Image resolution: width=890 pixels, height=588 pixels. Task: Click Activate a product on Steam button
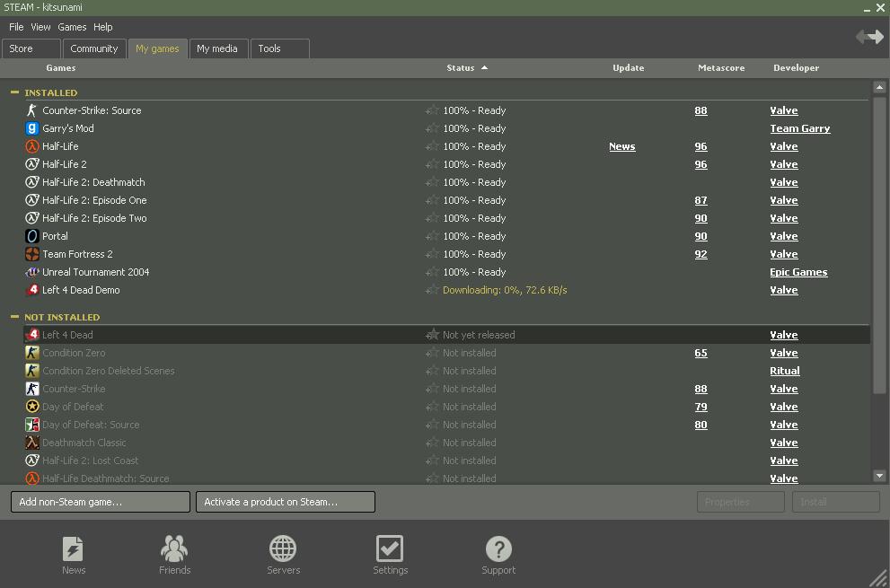click(x=286, y=502)
